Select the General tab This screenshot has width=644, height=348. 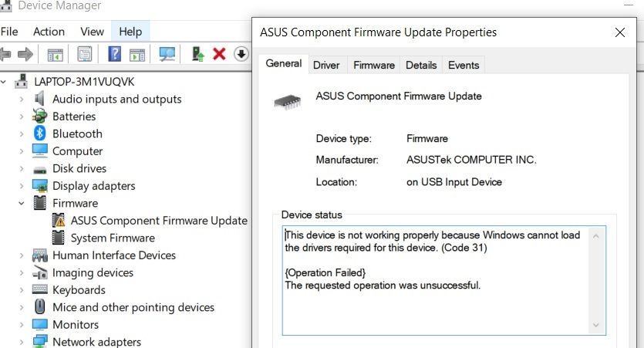(x=283, y=64)
